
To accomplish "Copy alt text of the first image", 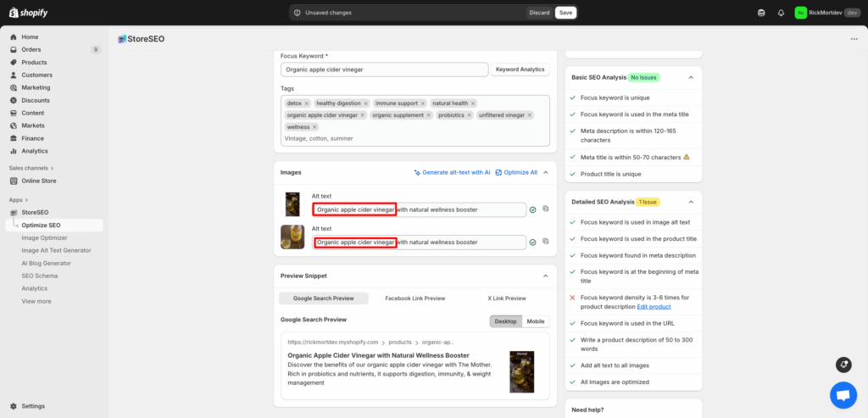I will tap(546, 209).
